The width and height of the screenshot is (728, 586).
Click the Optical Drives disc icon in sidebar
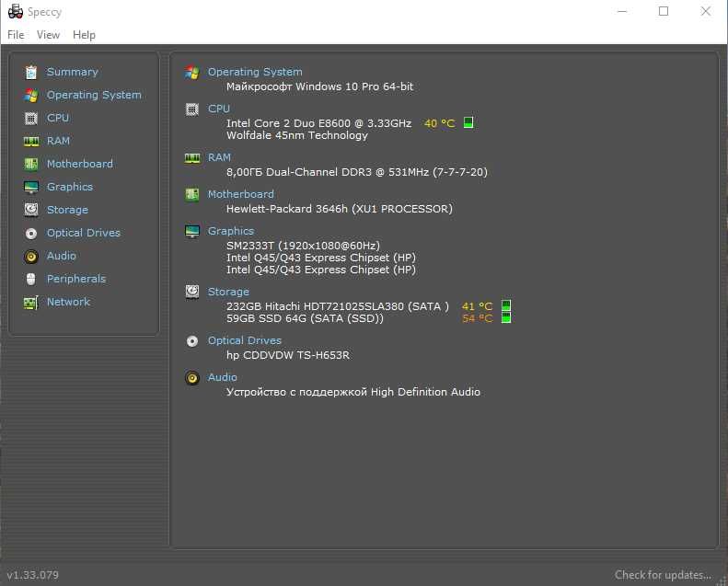click(x=31, y=234)
